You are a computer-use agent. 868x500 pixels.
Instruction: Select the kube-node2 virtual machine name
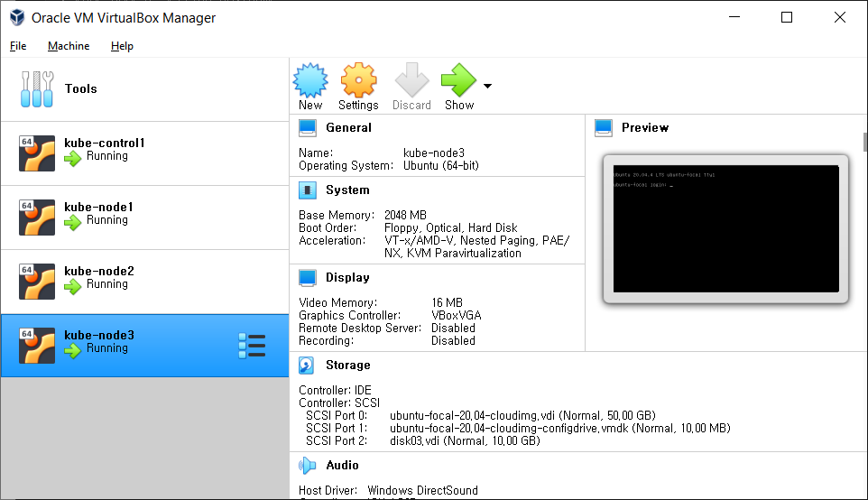click(x=99, y=272)
